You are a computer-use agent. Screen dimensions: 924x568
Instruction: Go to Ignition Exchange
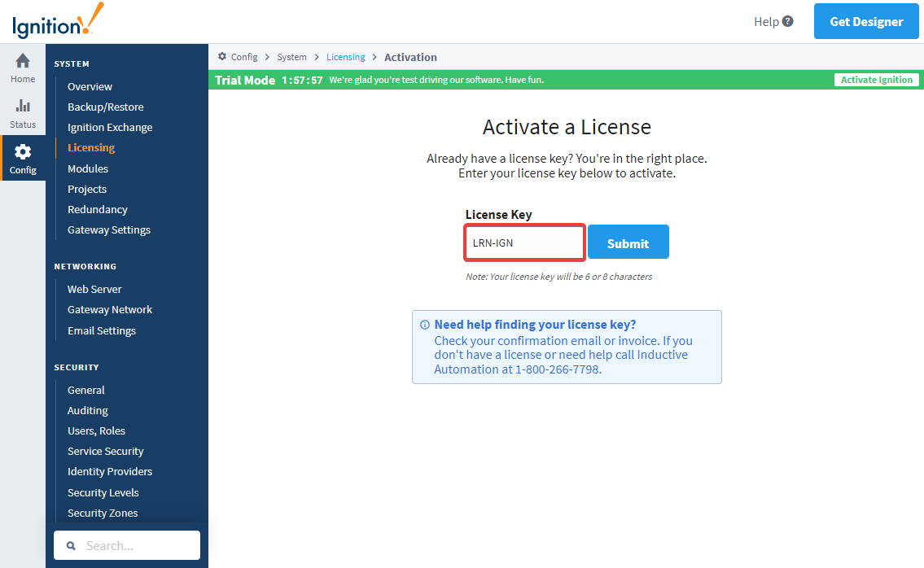pyautogui.click(x=110, y=127)
